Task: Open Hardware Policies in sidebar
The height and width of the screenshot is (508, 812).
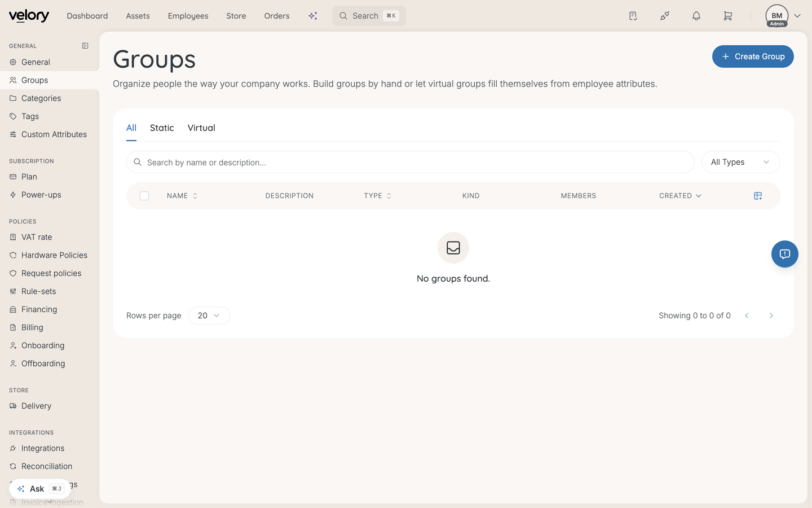Action: (50, 255)
